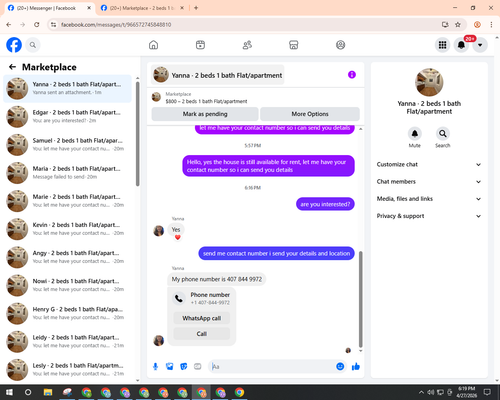Open the Friends icon in the top bar
The height and width of the screenshot is (400, 500).
click(247, 45)
